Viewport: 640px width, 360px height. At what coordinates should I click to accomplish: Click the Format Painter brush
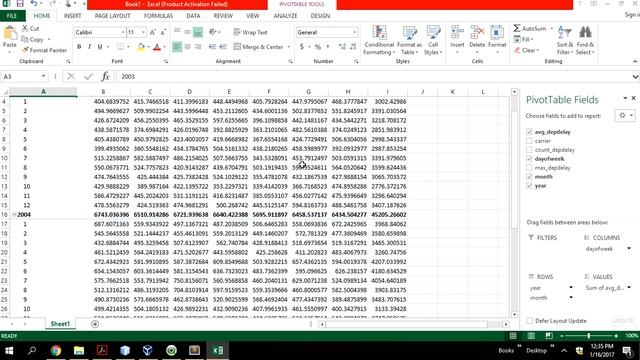coord(25,50)
